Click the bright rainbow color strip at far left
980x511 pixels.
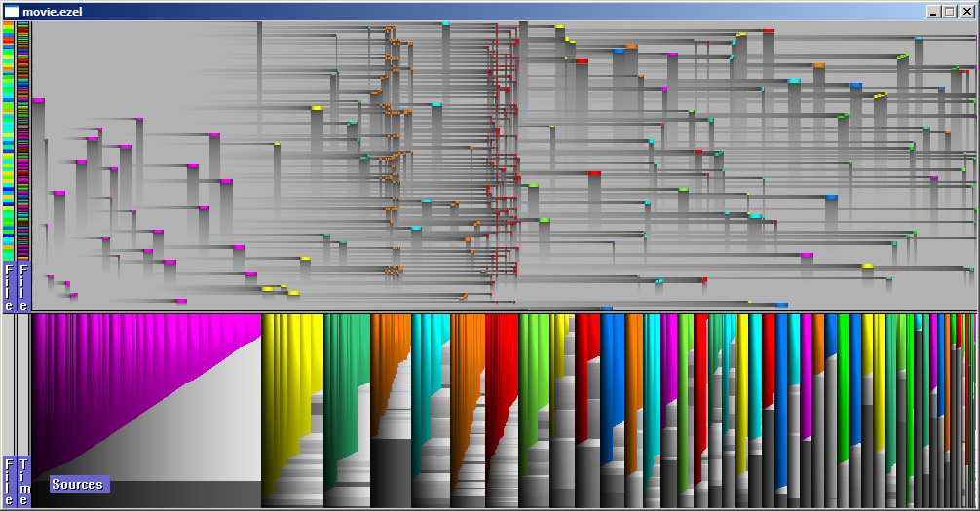[x=9, y=136]
